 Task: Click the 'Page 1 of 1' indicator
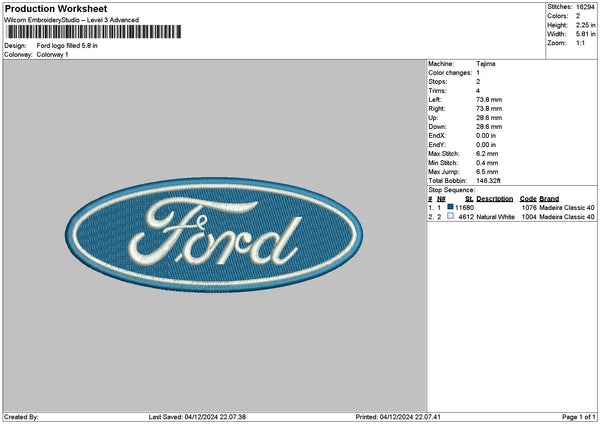coord(579,417)
